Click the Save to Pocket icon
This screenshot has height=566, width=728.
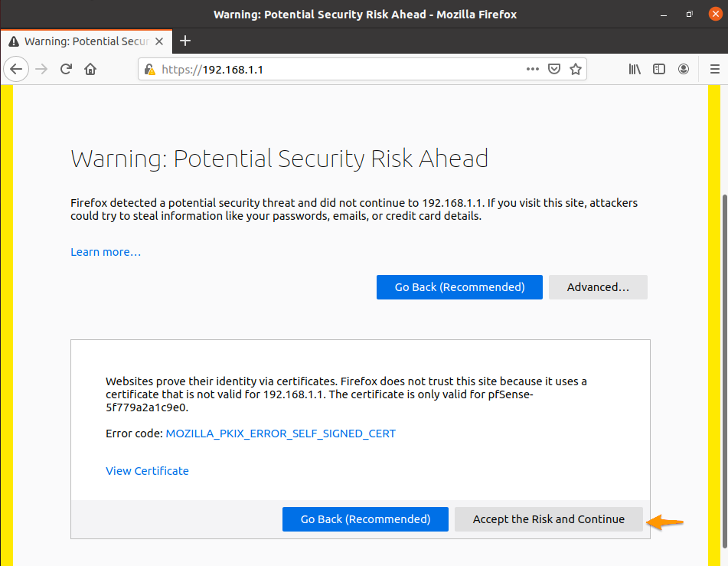554,69
